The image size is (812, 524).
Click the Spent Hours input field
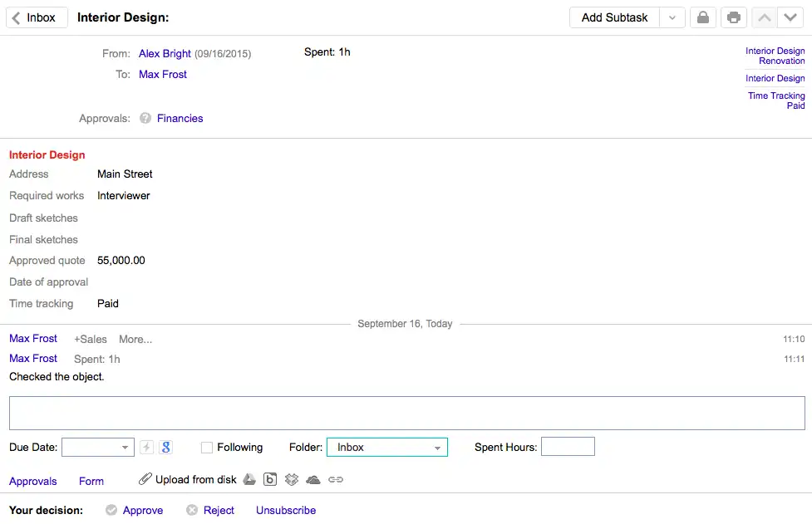point(568,447)
